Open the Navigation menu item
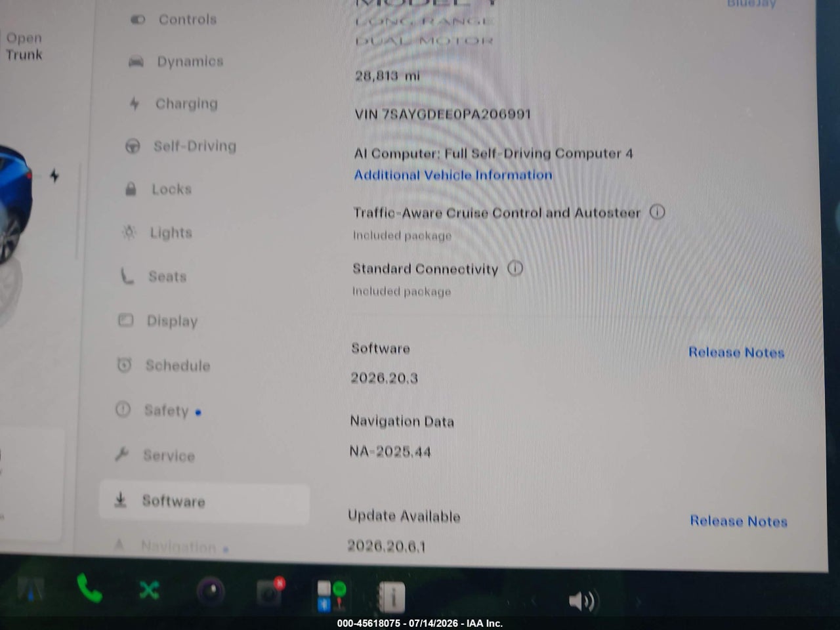The height and width of the screenshot is (630, 840). [x=171, y=546]
